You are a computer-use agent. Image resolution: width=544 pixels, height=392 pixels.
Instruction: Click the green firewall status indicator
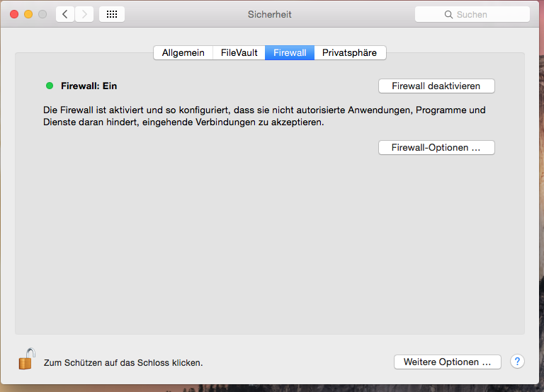50,86
